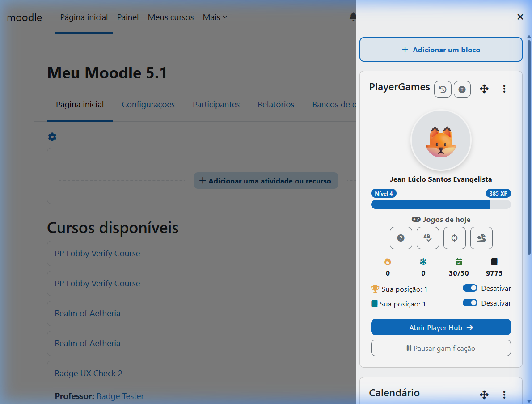Open the PlayerGames help icon
The image size is (532, 404).
[x=462, y=89]
